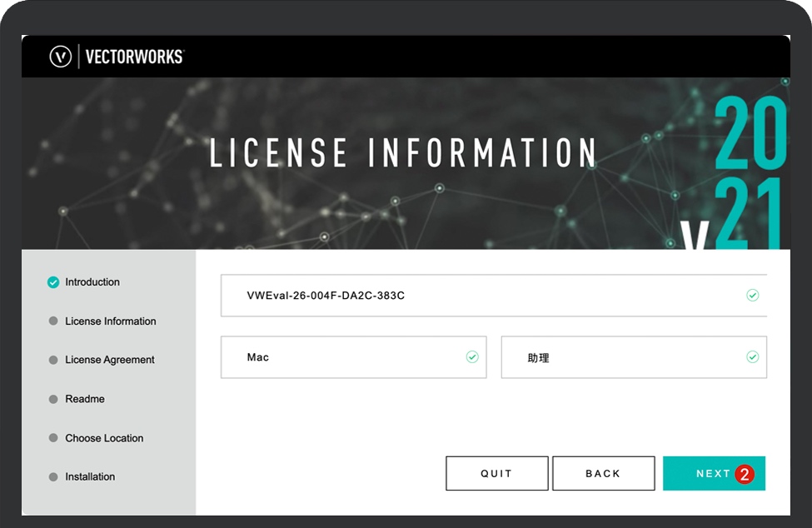Screen dimensions: 812x528
Task: Proceed with the NEXT button
Action: (x=714, y=473)
